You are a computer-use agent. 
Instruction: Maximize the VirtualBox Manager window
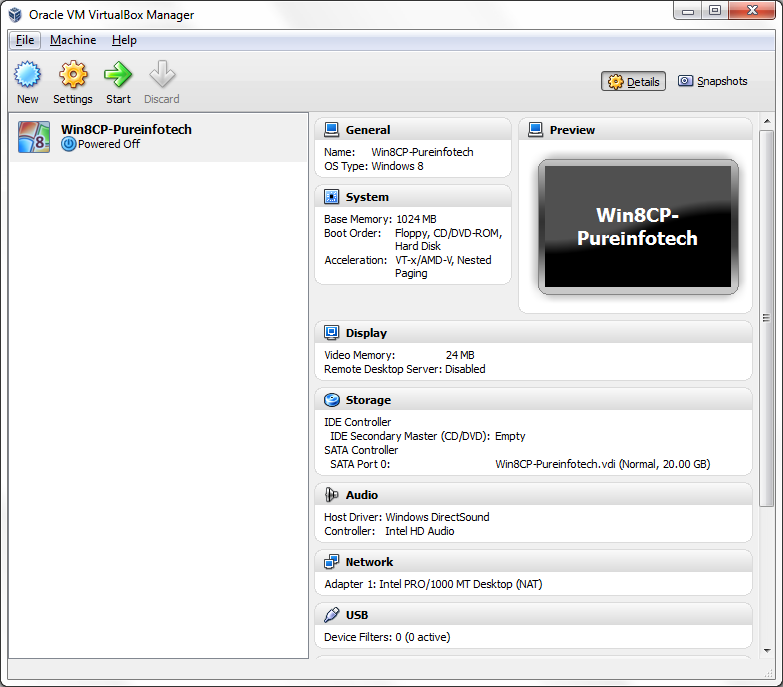coord(715,11)
